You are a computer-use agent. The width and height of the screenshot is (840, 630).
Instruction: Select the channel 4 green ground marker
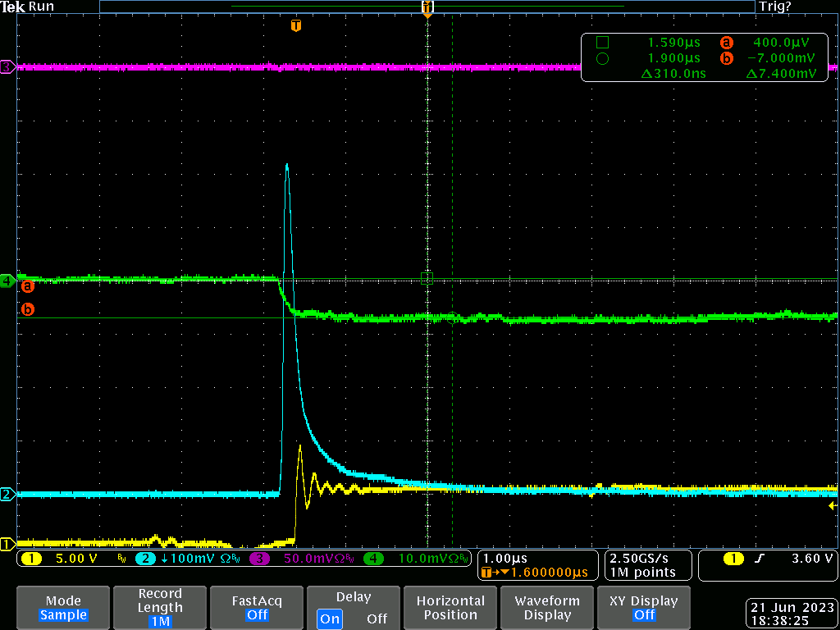7,281
